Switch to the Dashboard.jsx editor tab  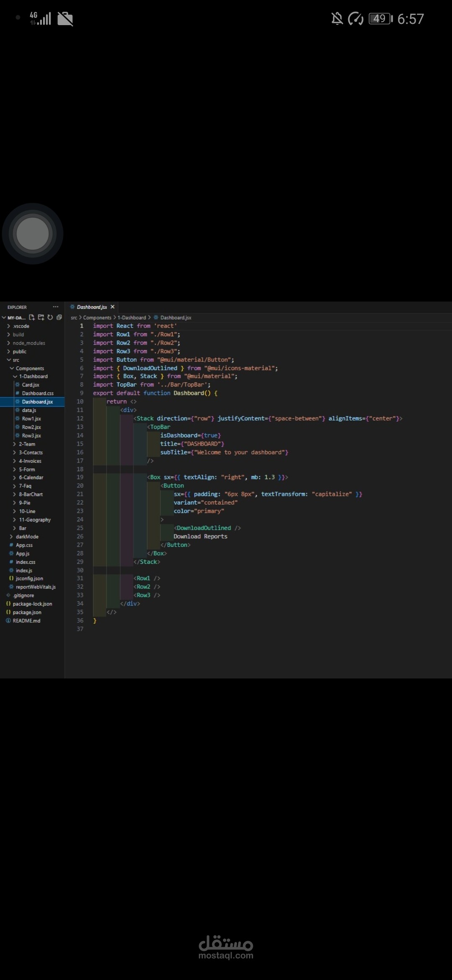click(x=92, y=307)
